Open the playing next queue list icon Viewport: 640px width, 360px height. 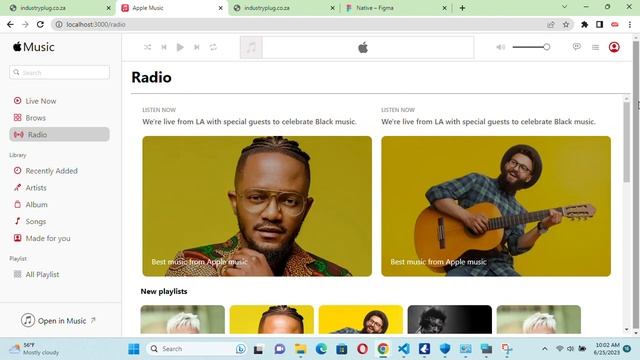pos(596,47)
